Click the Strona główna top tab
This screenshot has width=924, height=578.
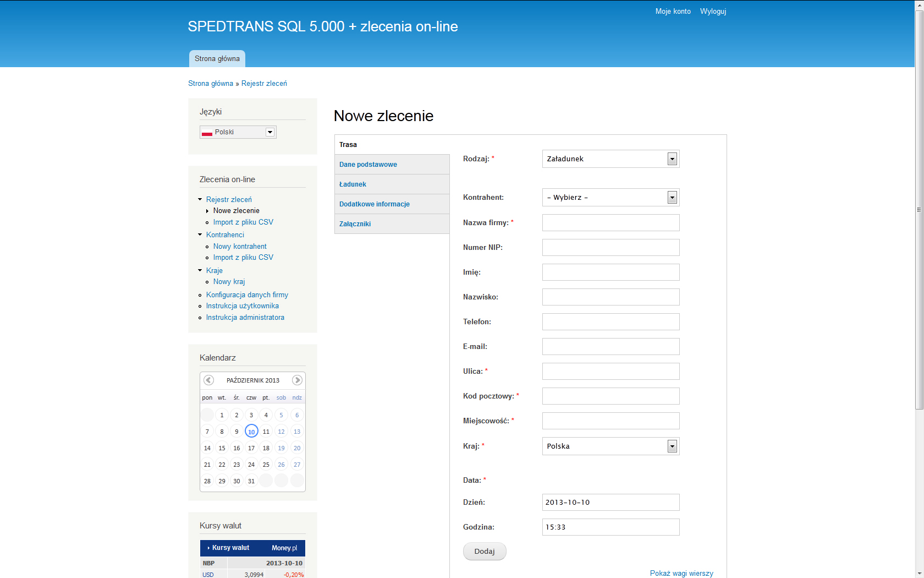217,59
